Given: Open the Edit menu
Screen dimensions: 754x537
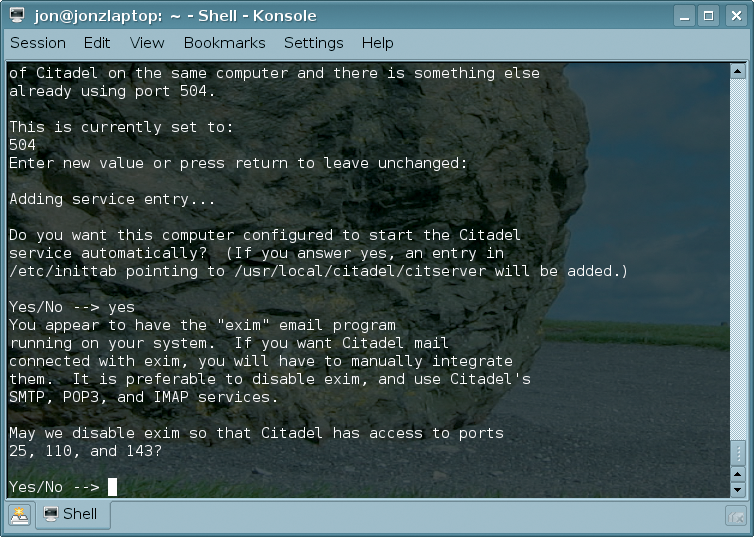Looking at the screenshot, I should coord(97,43).
